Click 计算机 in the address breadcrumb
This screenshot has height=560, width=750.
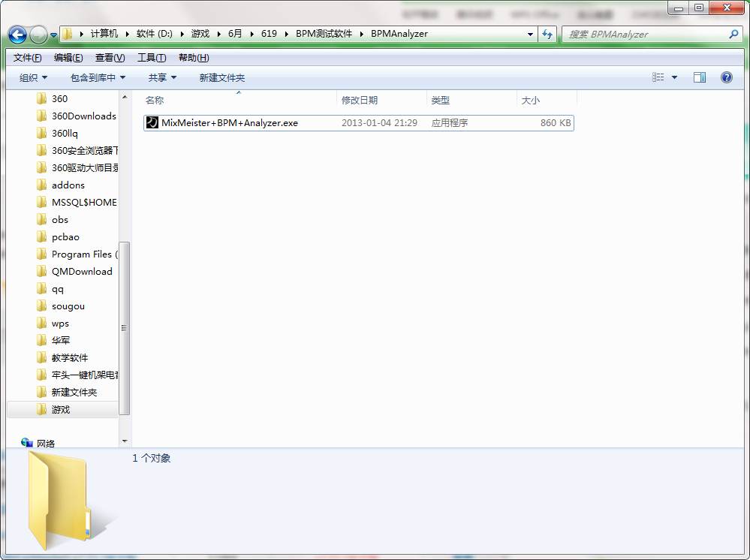point(104,34)
